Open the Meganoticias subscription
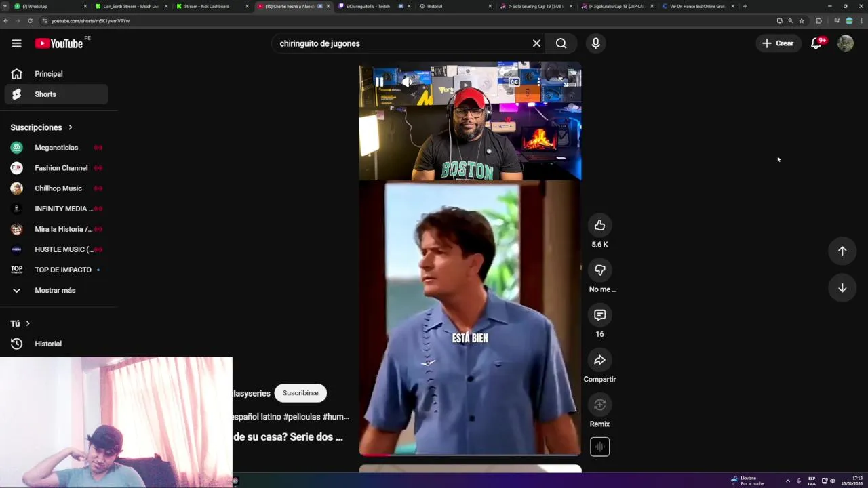868x488 pixels. pos(56,148)
